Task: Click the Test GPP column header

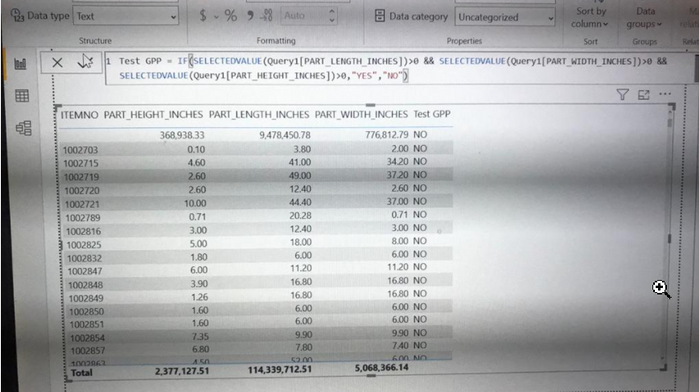Action: (432, 114)
